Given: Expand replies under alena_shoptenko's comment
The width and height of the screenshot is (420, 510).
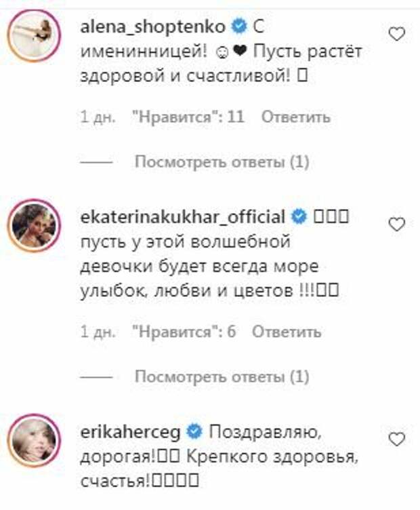Looking at the screenshot, I should [x=222, y=161].
